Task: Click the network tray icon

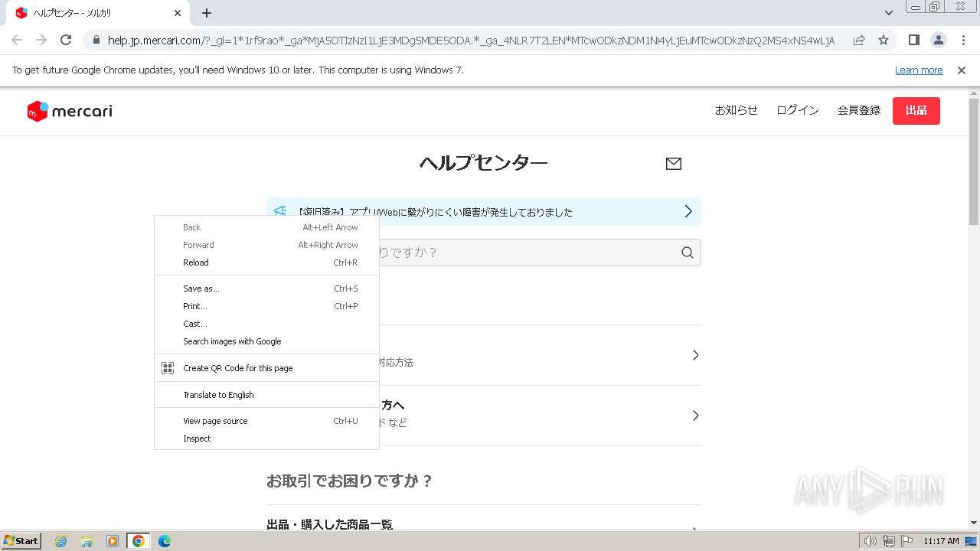Action: (x=889, y=541)
